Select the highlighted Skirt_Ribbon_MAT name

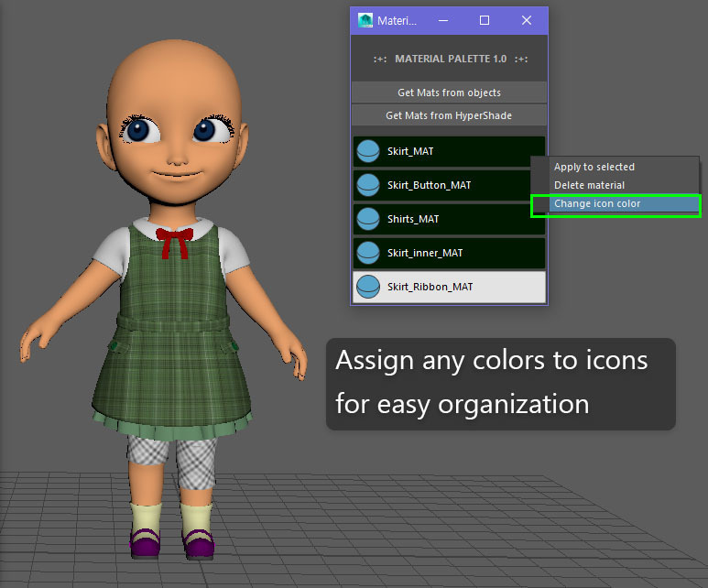click(x=430, y=287)
